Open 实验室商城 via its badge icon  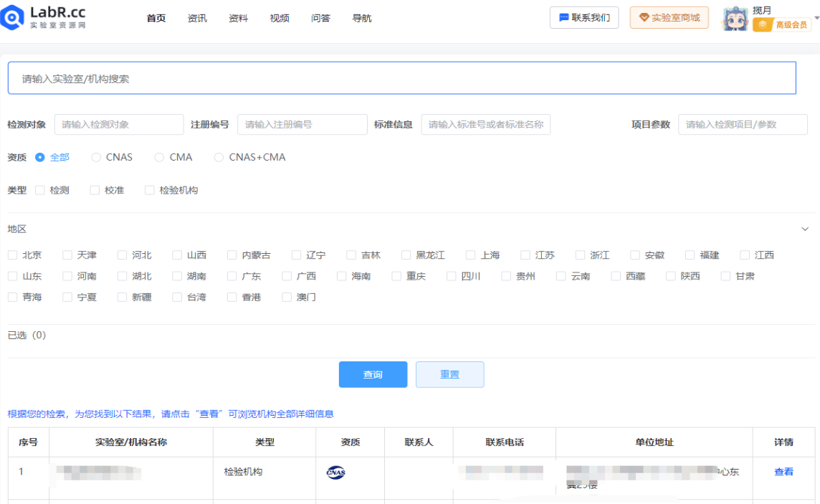tap(644, 17)
